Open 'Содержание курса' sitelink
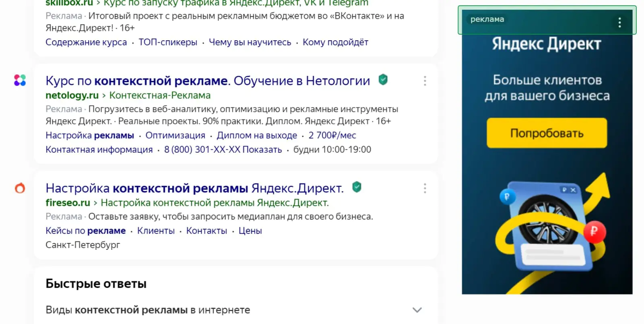 click(x=86, y=42)
